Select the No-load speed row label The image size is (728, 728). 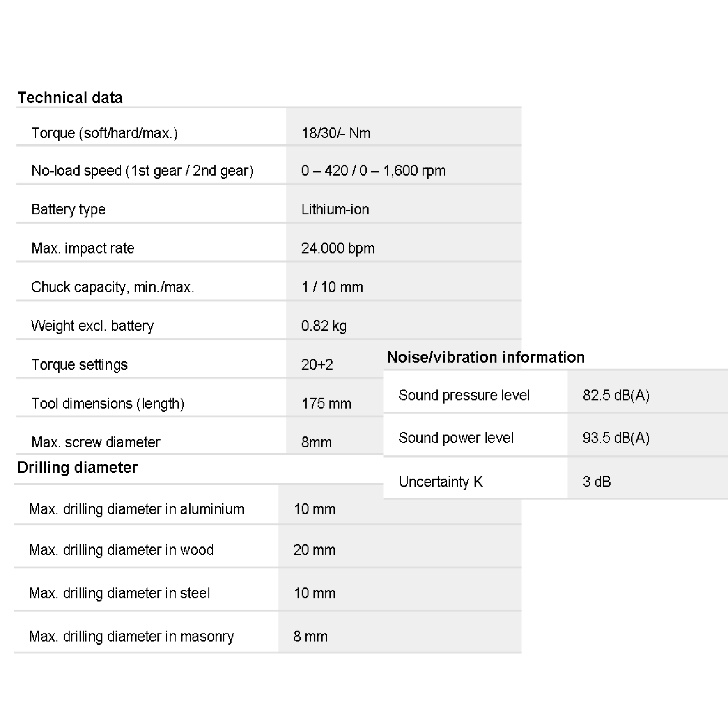142,171
